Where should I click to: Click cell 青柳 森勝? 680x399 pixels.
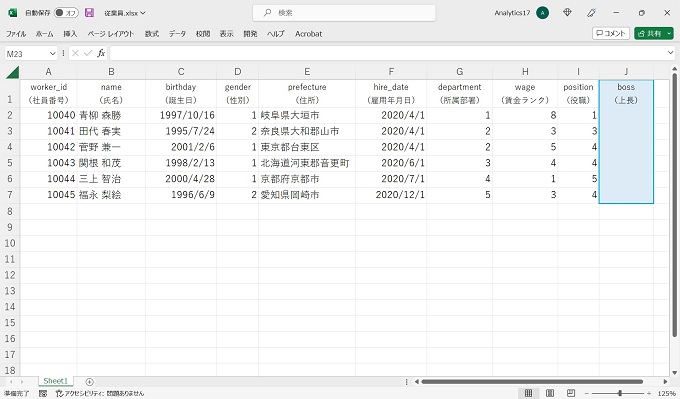pyautogui.click(x=111, y=115)
